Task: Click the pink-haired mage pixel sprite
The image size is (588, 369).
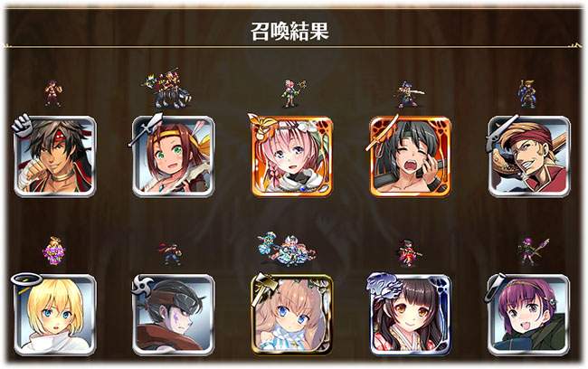Action: pos(294,93)
